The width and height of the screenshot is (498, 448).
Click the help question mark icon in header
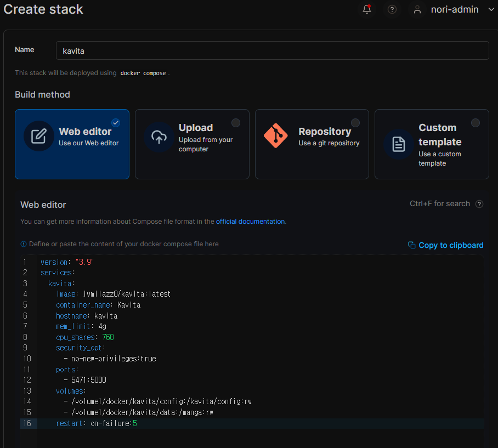click(x=392, y=9)
